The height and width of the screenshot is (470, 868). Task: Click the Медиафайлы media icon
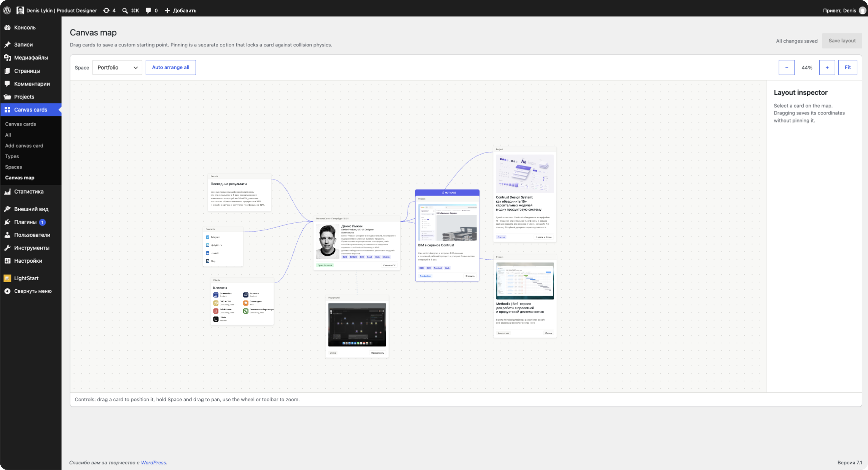pos(7,57)
